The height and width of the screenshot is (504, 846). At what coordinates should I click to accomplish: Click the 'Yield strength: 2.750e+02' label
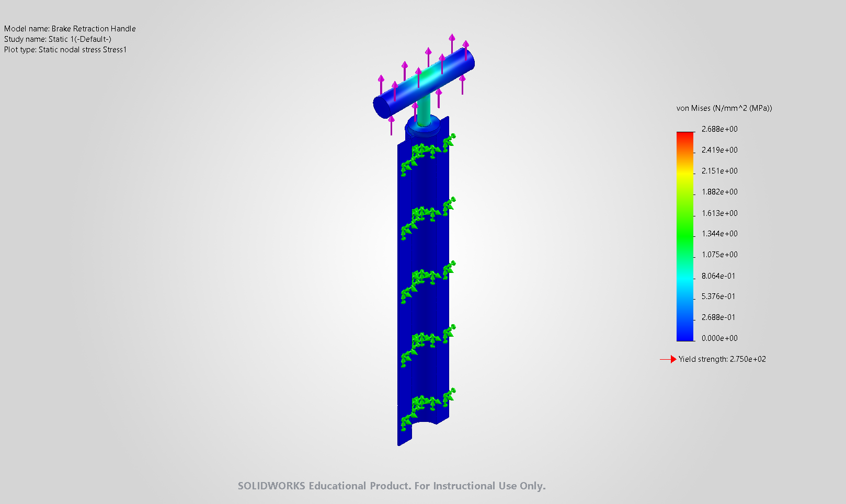pyautogui.click(x=722, y=359)
